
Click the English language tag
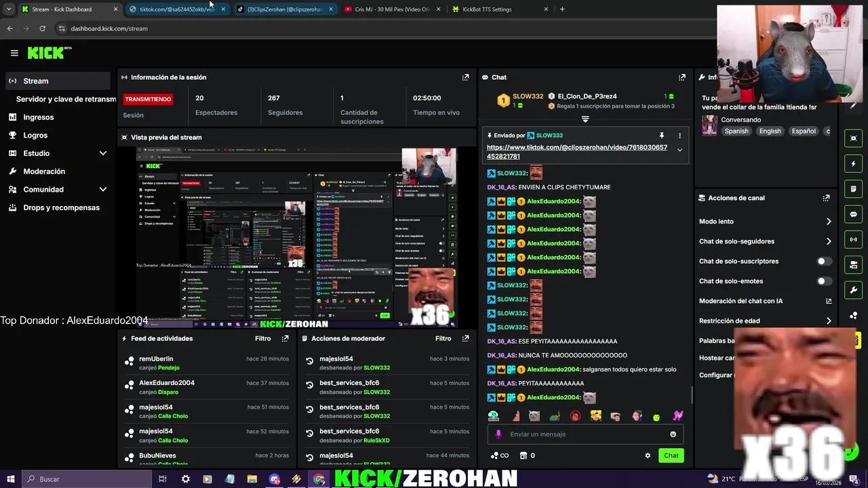(x=770, y=131)
